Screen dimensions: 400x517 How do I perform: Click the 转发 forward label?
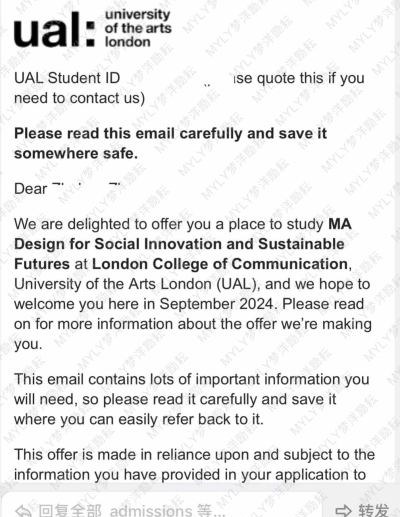(374, 510)
